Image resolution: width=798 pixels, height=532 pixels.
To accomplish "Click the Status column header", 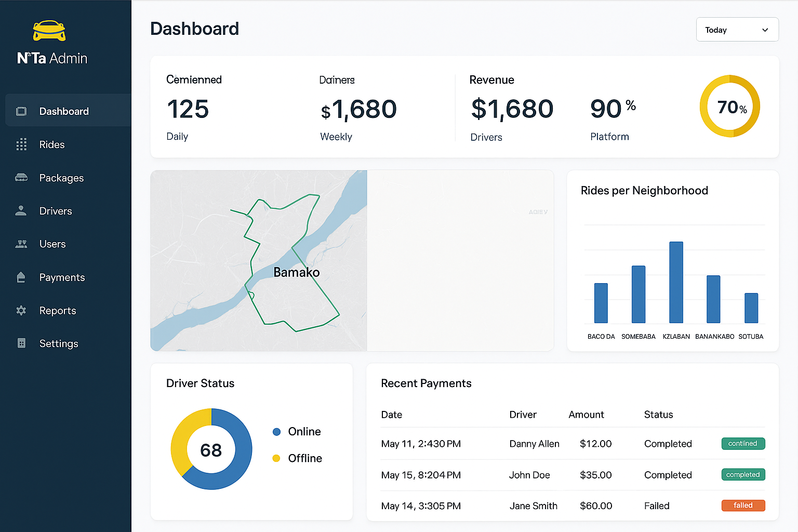I will (x=658, y=415).
